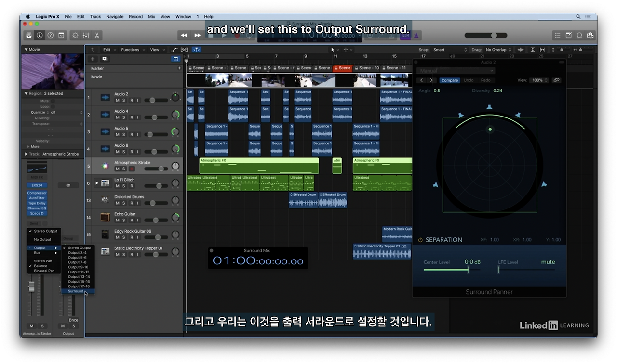The image size is (617, 364).
Task: Open the Mix menu
Action: click(x=151, y=17)
